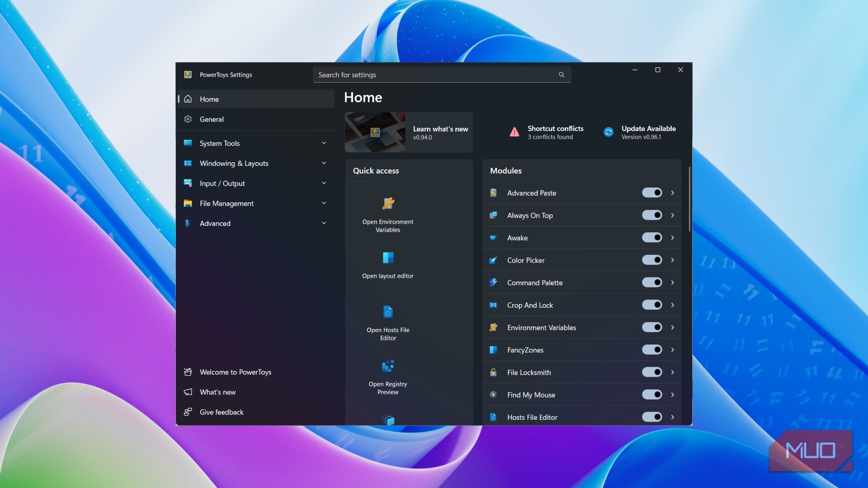Screen dimensions: 868x488
Task: Open Welcome to PowerToys page
Action: pos(256,372)
